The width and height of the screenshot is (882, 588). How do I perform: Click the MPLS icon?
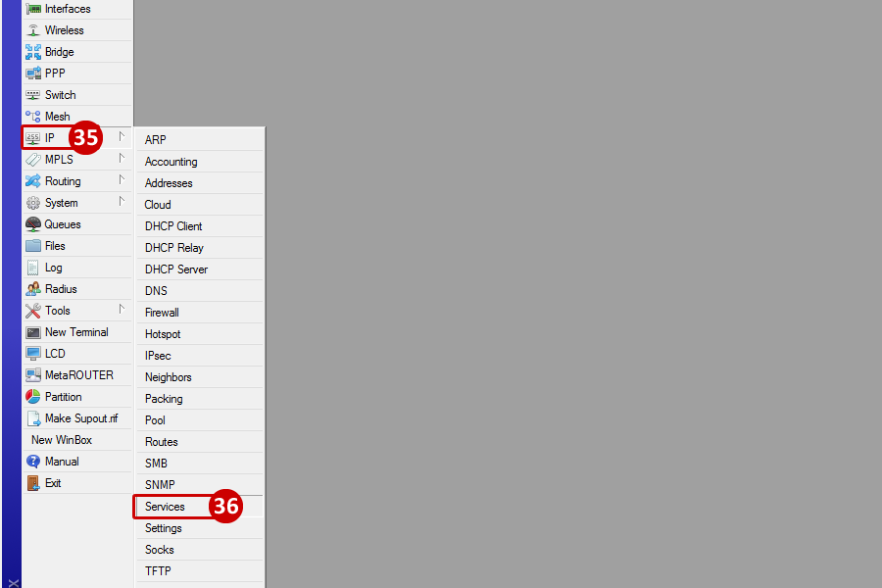click(33, 160)
